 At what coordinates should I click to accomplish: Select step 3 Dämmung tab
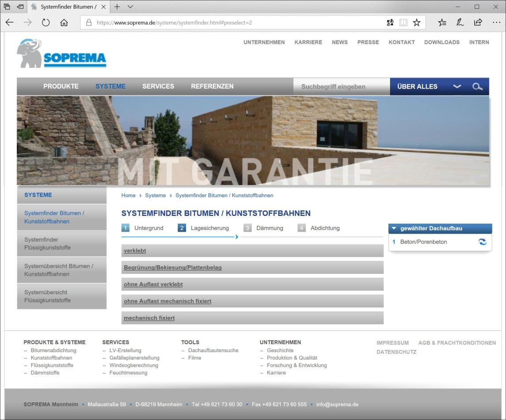click(263, 228)
